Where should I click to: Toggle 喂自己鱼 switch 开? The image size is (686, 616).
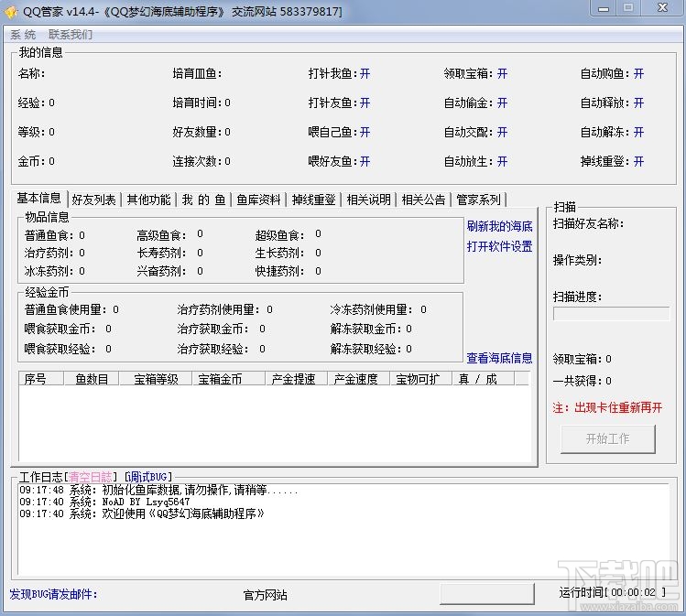[x=365, y=132]
